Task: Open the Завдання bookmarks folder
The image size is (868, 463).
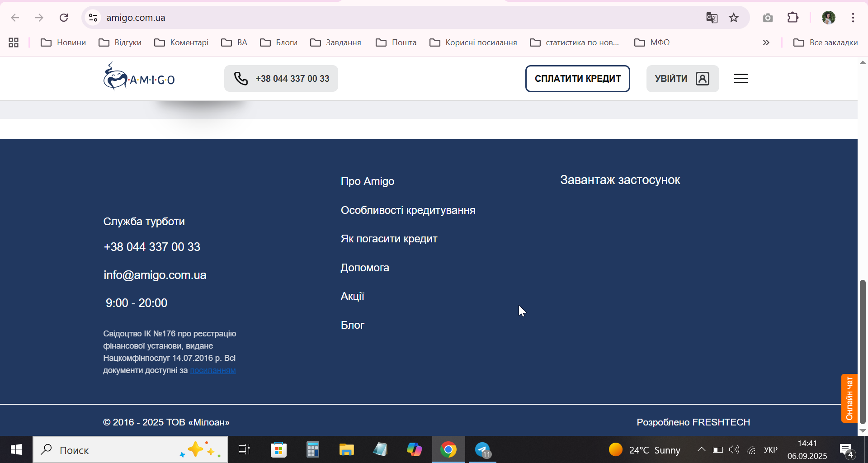Action: coord(335,43)
